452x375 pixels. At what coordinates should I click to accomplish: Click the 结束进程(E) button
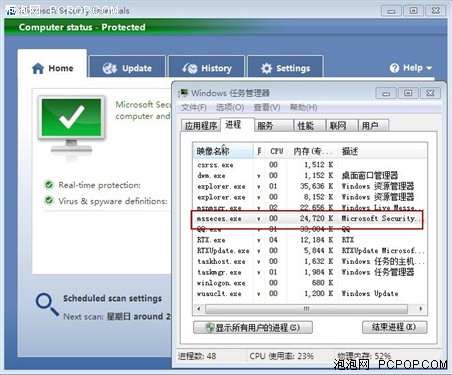pyautogui.click(x=394, y=327)
